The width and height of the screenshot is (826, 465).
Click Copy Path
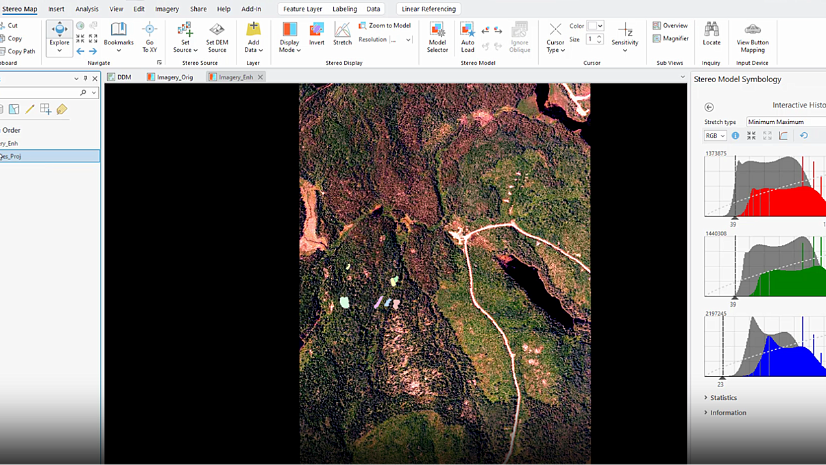pyautogui.click(x=18, y=51)
